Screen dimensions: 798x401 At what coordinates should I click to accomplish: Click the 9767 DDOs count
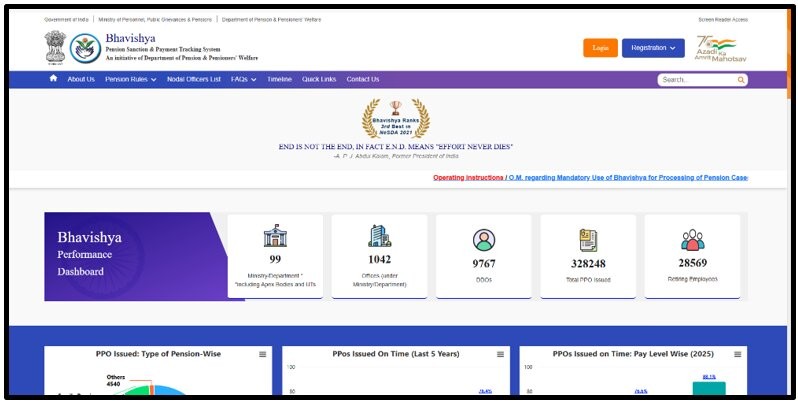(483, 264)
